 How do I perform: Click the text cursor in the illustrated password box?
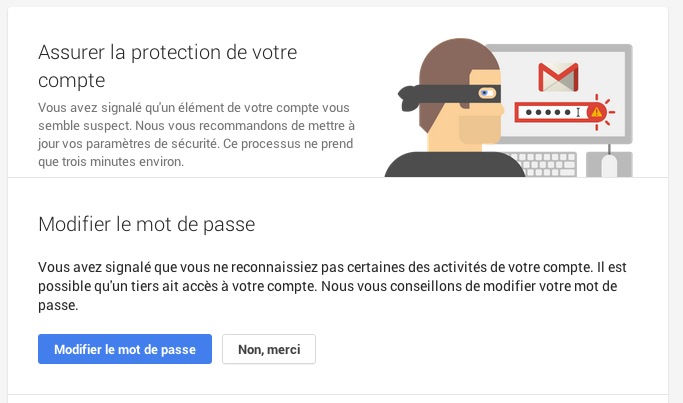[x=578, y=113]
